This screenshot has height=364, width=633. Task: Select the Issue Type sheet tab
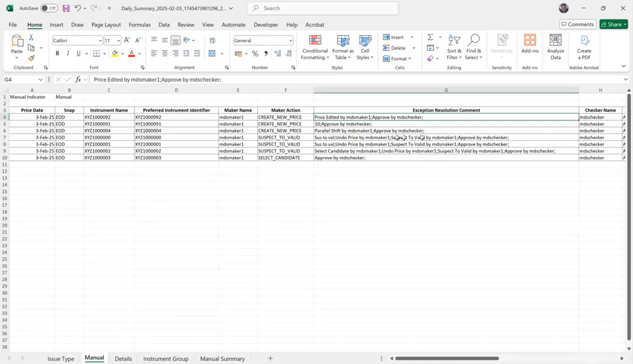60,358
